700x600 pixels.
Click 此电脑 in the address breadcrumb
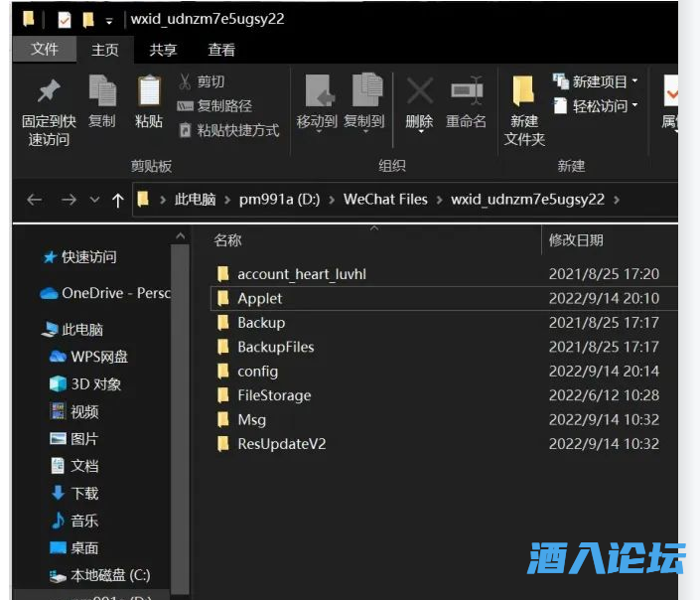coord(195,200)
